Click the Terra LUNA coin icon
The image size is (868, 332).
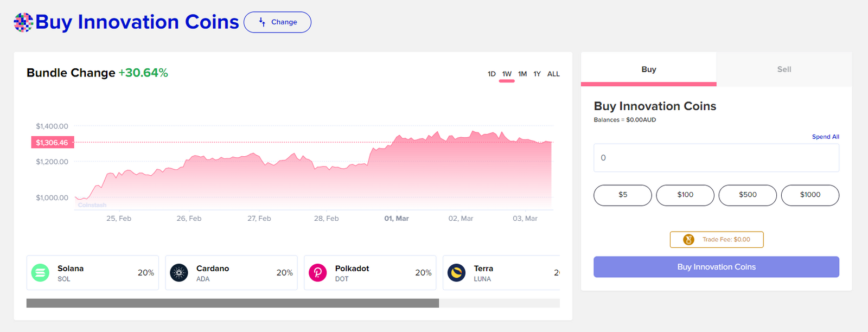tap(457, 272)
